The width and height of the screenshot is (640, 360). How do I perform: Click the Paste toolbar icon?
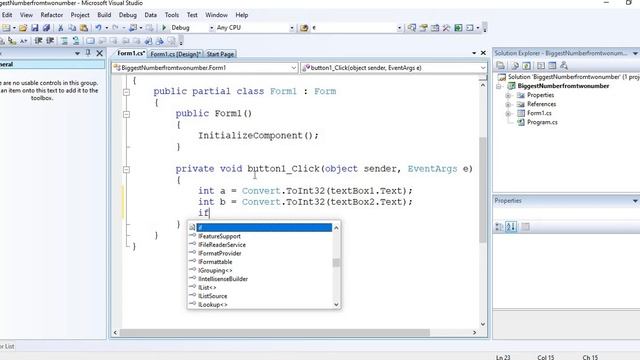84,28
